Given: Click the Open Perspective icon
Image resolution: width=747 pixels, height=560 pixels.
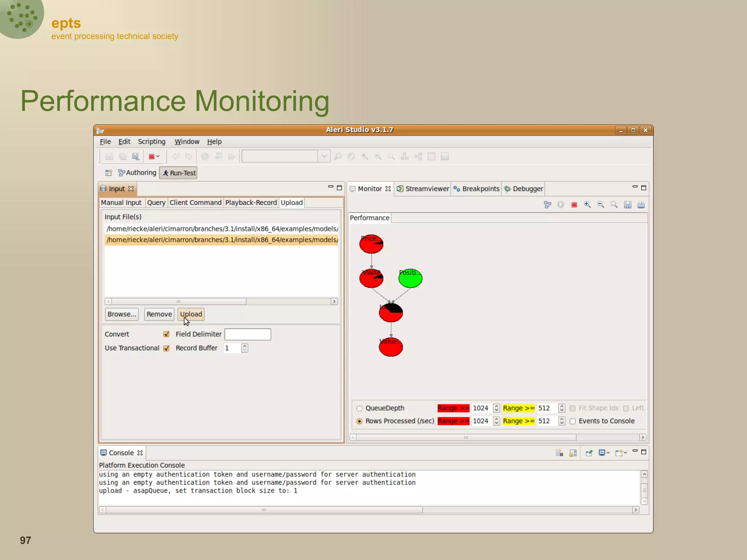Looking at the screenshot, I should [109, 173].
